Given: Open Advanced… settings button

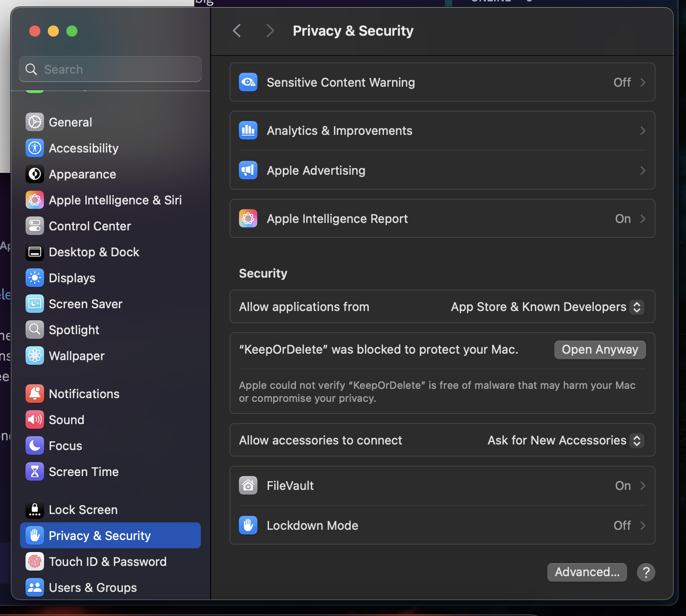Looking at the screenshot, I should pyautogui.click(x=587, y=572).
